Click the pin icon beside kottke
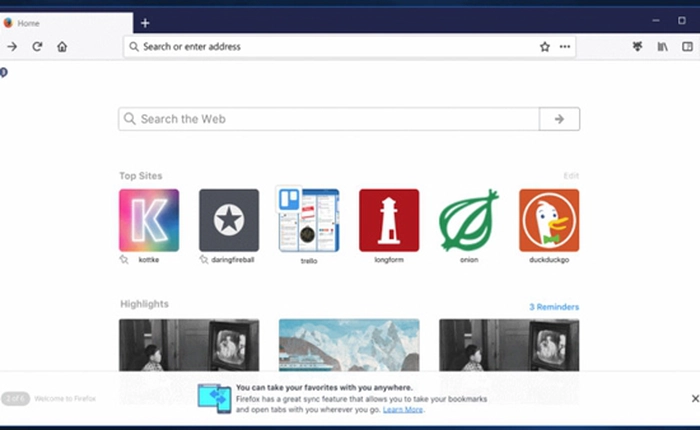This screenshot has width=700, height=430. pos(124,259)
